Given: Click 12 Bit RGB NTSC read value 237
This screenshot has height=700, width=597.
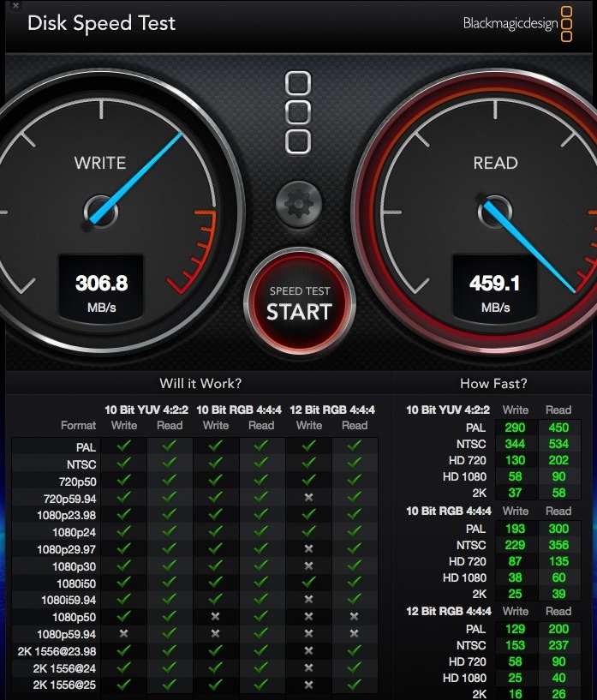Looking at the screenshot, I should (x=558, y=645).
